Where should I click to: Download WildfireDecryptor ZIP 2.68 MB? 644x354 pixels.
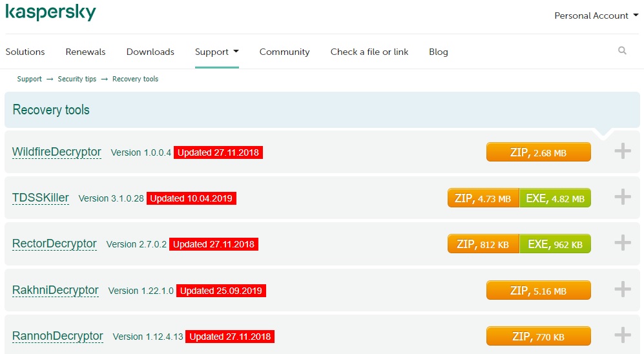click(539, 152)
